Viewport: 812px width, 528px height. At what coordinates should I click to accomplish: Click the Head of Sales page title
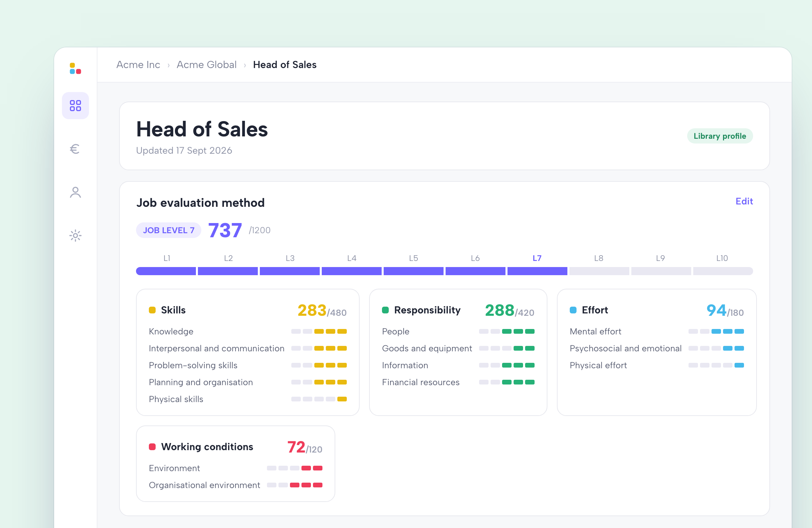[202, 129]
